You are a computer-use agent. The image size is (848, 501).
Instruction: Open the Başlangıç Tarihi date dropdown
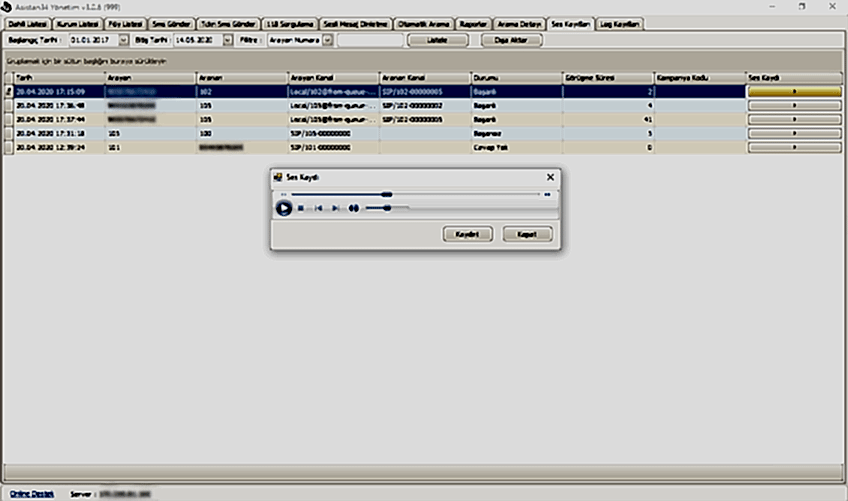(x=123, y=40)
